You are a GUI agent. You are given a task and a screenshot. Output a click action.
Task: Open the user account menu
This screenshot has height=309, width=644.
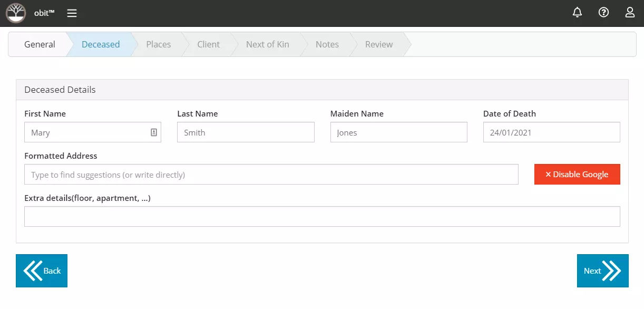630,13
